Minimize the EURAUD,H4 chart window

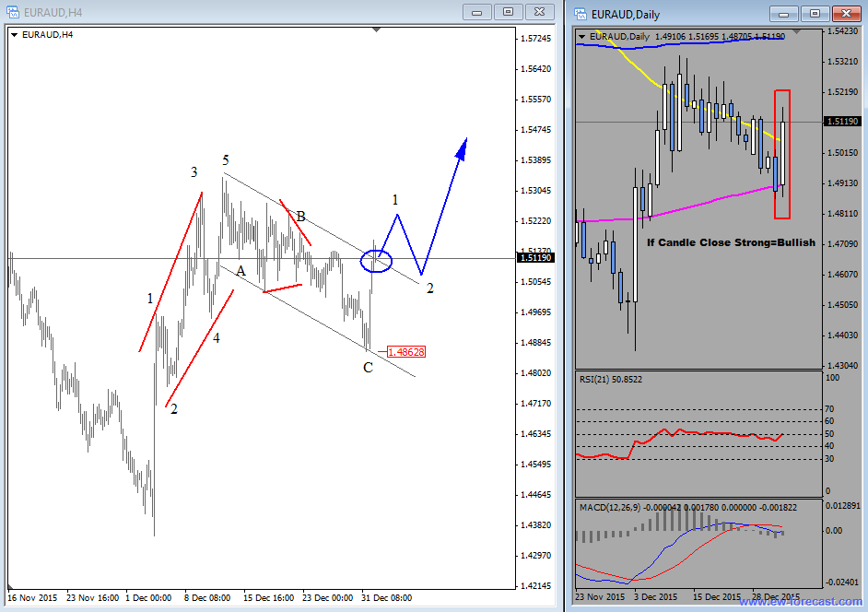(x=476, y=12)
